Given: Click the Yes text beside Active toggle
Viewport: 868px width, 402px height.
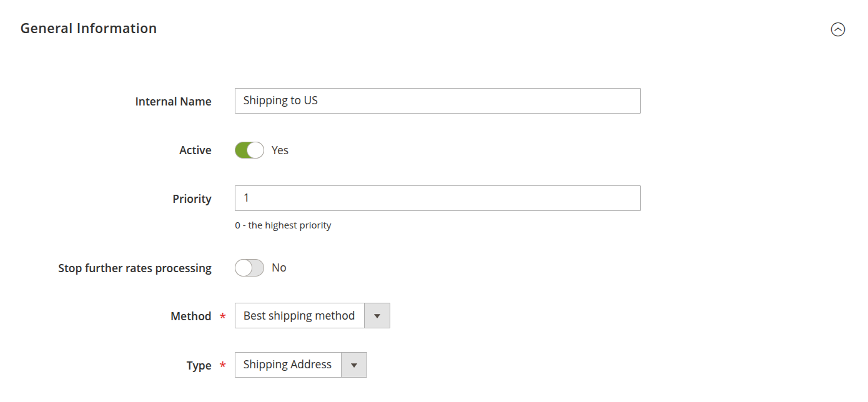Looking at the screenshot, I should (280, 150).
